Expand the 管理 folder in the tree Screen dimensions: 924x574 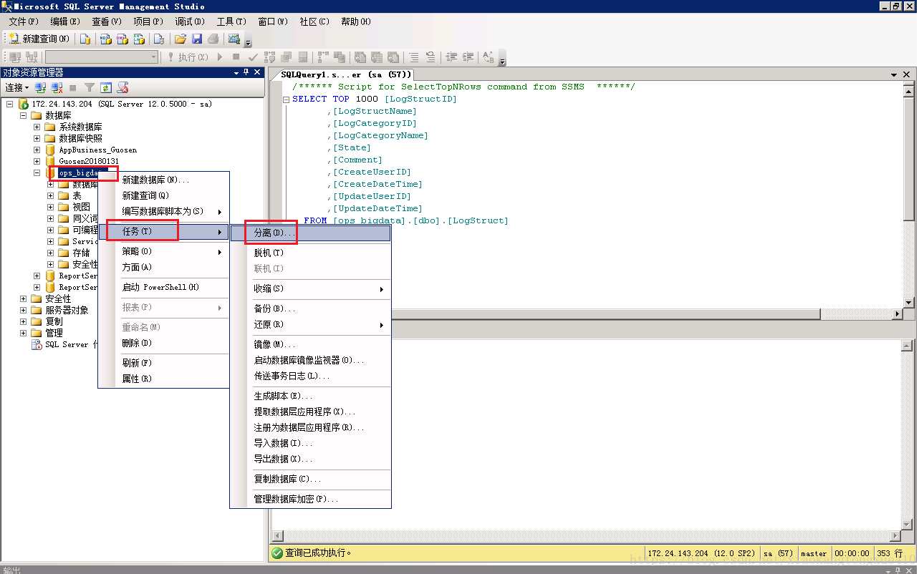tap(23, 333)
